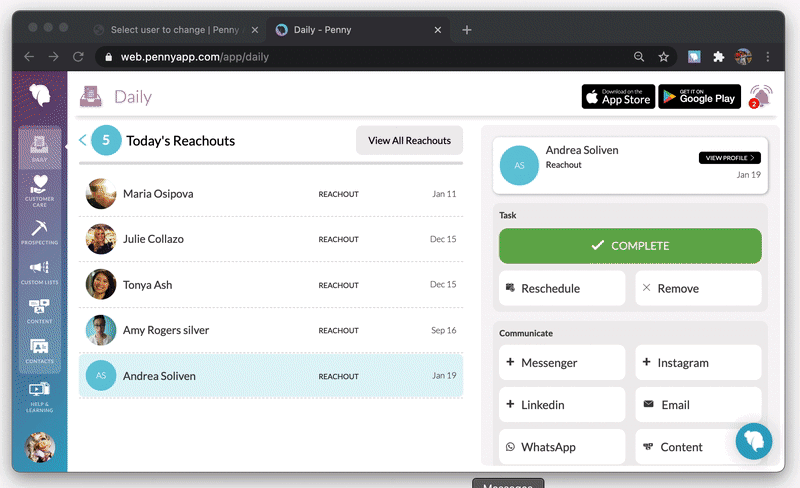The image size is (800, 488).
Task: Click the Daily inbox icon in header
Action: coord(91,96)
